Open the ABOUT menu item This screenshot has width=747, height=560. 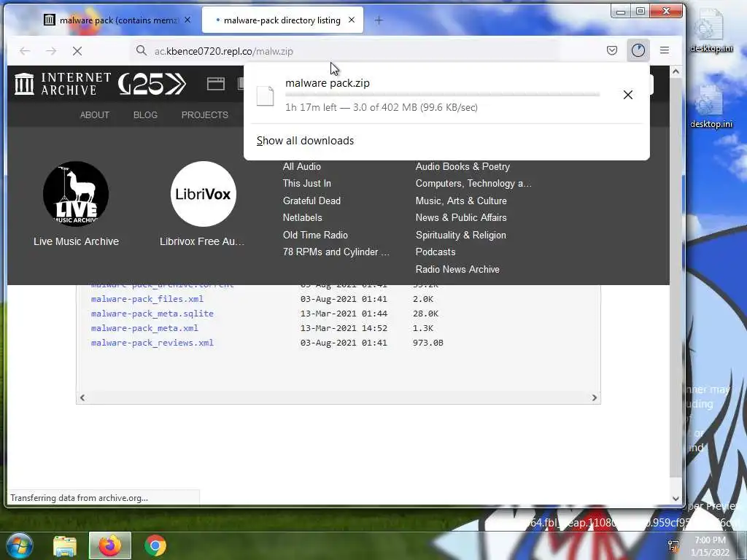95,114
